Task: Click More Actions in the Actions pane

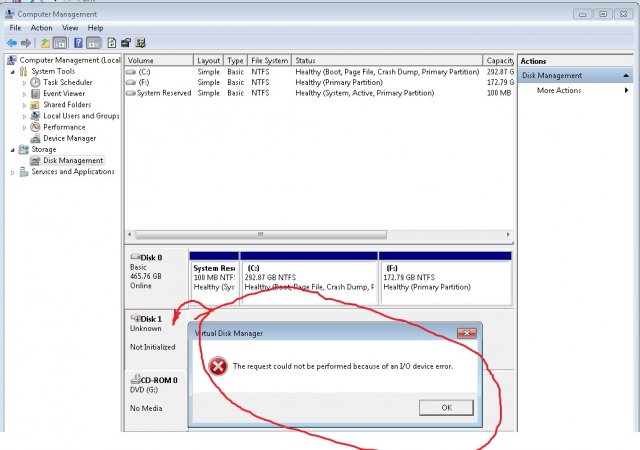Action: pyautogui.click(x=559, y=91)
